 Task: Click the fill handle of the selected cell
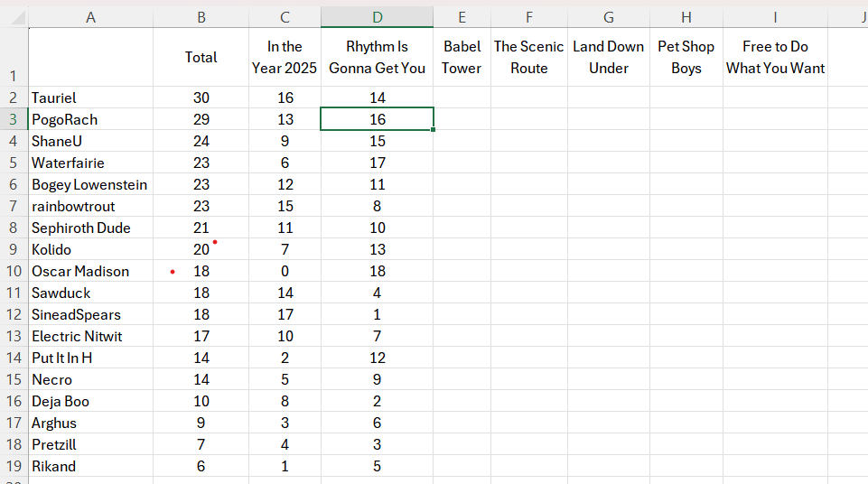(x=433, y=130)
